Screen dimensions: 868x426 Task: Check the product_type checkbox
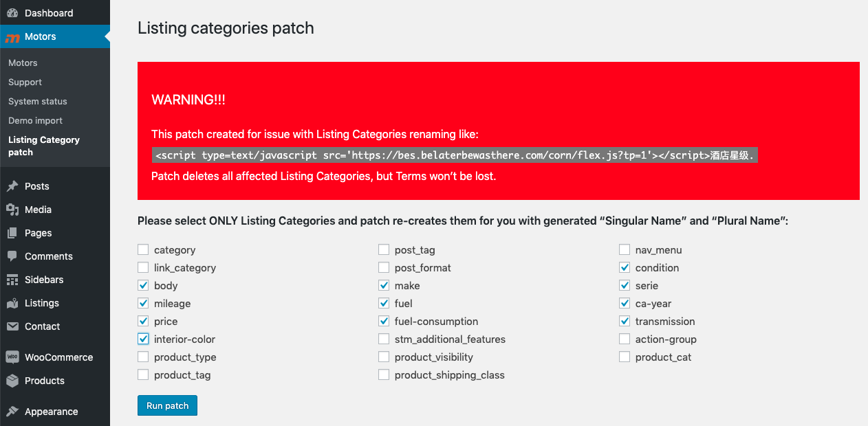pyautogui.click(x=143, y=357)
